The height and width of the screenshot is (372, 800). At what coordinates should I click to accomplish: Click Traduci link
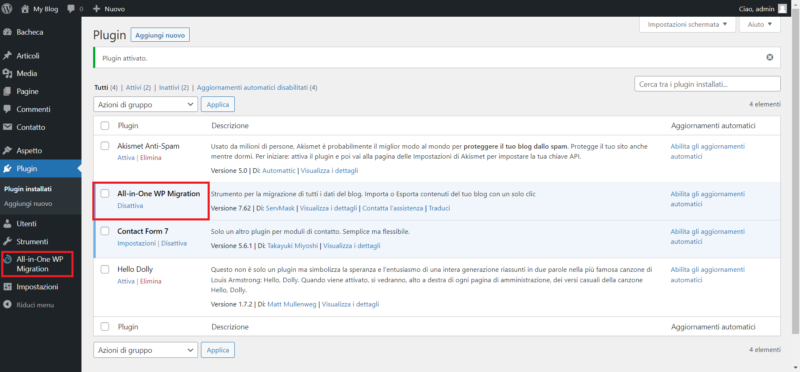[439, 208]
